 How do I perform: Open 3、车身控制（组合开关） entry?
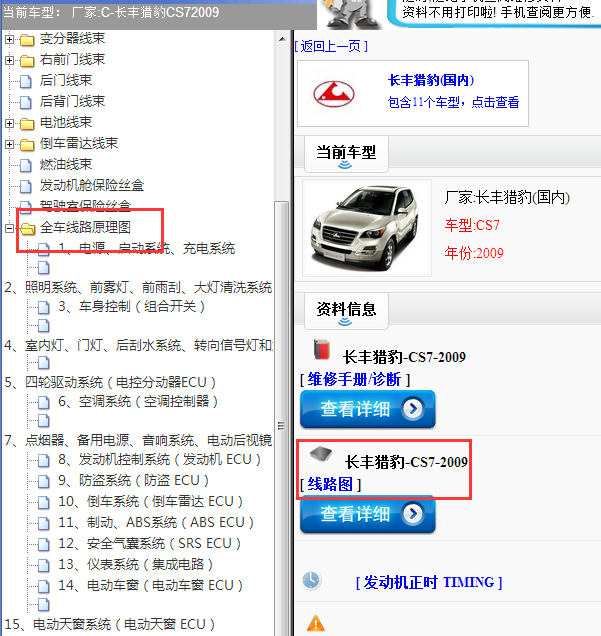131,306
